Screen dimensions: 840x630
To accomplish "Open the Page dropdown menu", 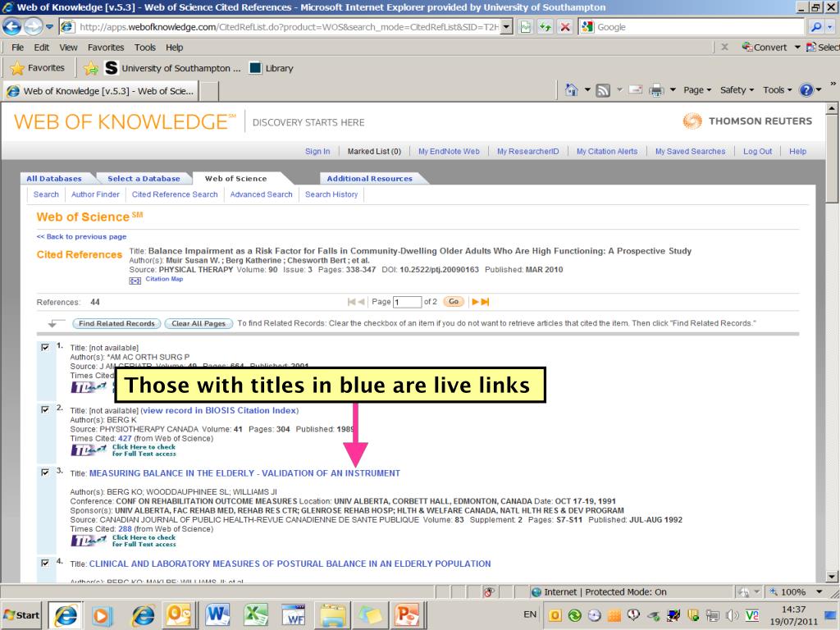I will click(x=697, y=90).
